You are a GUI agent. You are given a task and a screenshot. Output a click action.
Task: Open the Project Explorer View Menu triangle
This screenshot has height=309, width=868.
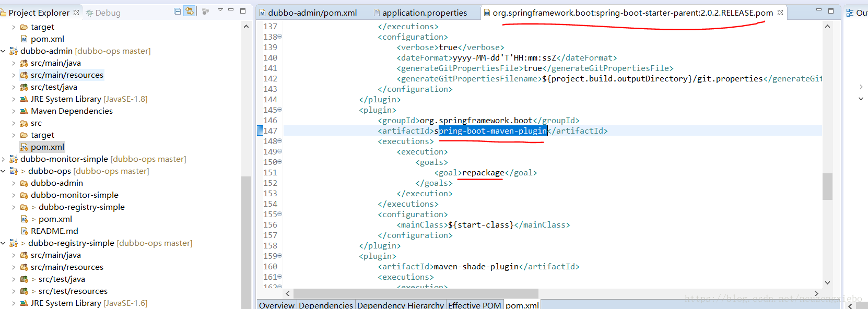pyautogui.click(x=220, y=10)
